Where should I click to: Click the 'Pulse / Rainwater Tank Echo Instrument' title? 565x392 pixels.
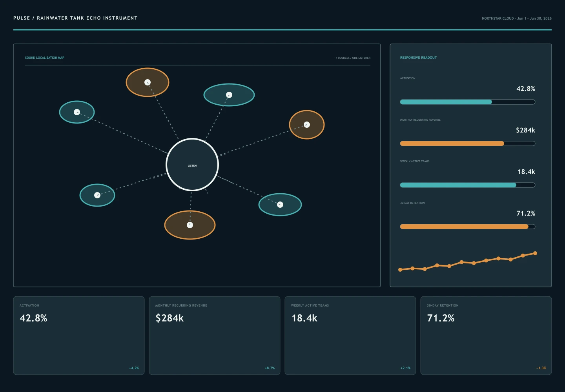(x=75, y=18)
